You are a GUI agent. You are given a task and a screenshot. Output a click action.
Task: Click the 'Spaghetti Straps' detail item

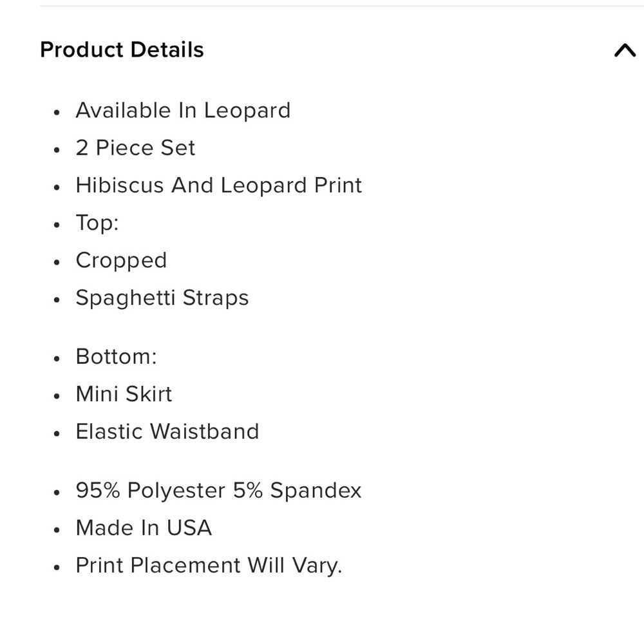pyautogui.click(x=162, y=298)
